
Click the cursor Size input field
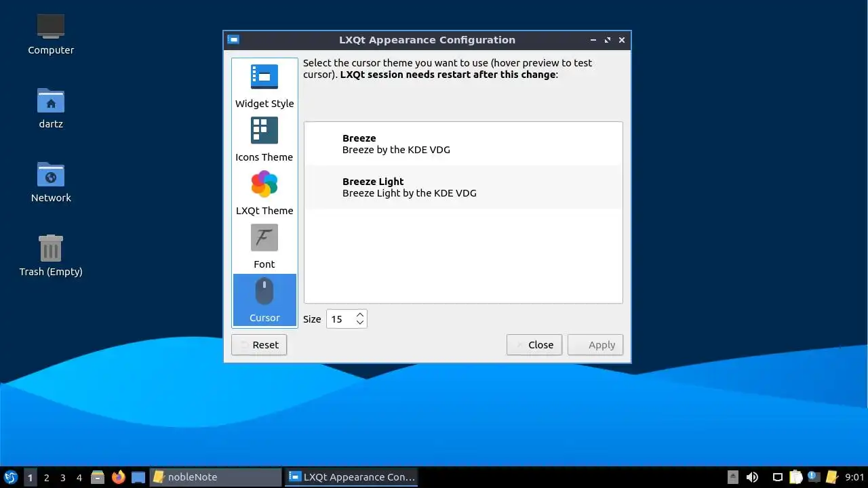[x=341, y=319]
